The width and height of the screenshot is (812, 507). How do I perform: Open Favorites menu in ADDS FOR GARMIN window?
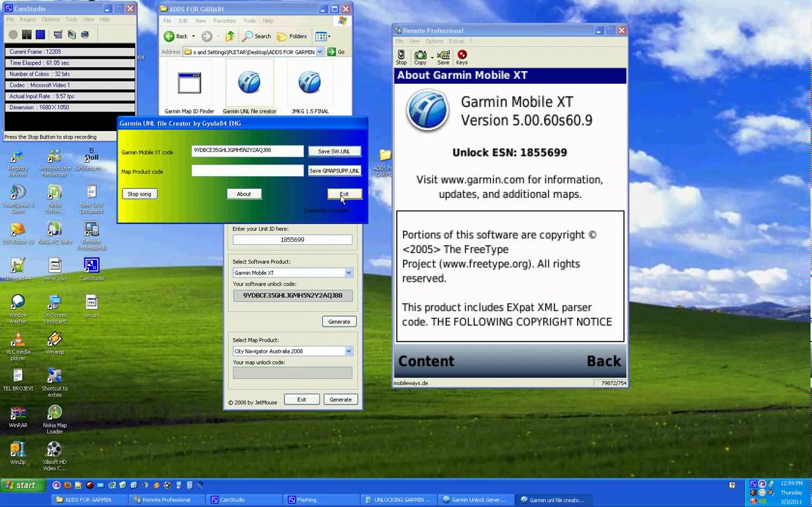[224, 20]
